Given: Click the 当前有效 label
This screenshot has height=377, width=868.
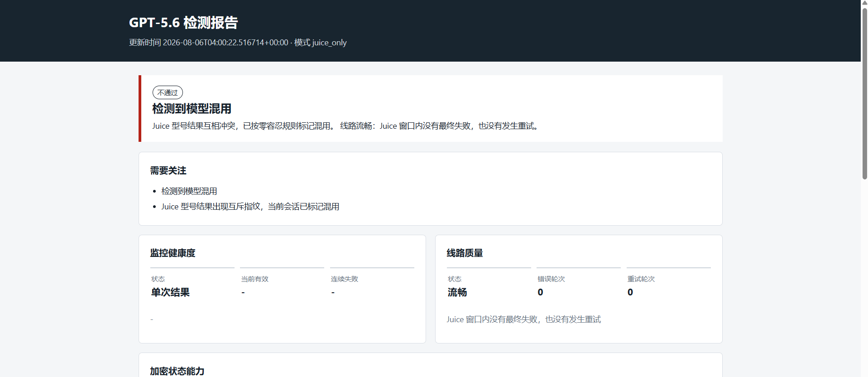Looking at the screenshot, I should (255, 279).
